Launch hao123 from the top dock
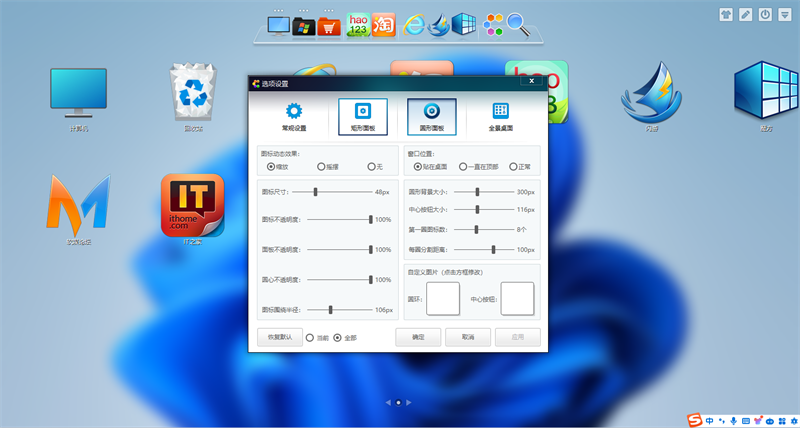The width and height of the screenshot is (800, 428). [x=358, y=24]
